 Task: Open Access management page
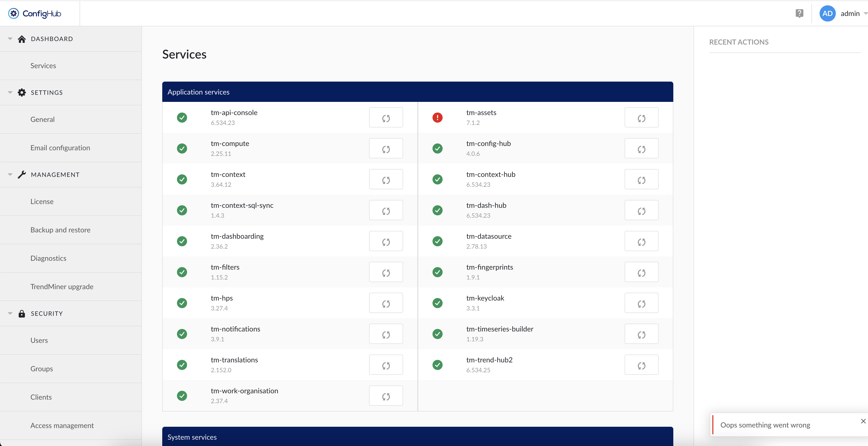click(x=71, y=425)
